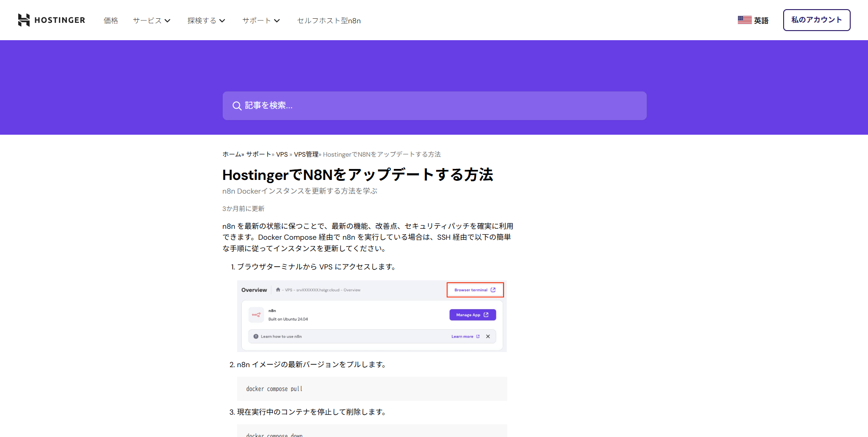The image size is (868, 437).
Task: Click the docker compose pull code block
Action: pos(372,389)
